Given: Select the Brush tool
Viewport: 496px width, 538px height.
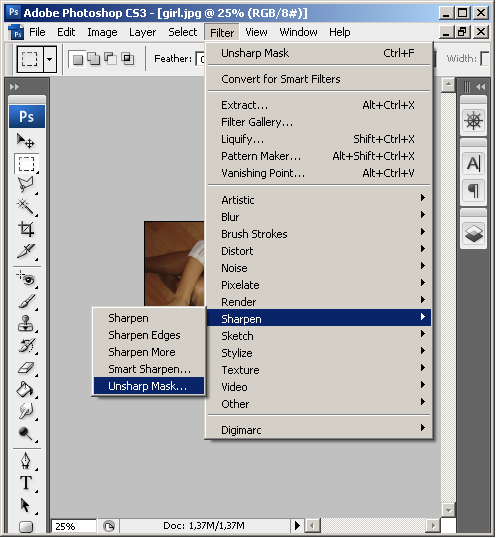Looking at the screenshot, I should 26,301.
